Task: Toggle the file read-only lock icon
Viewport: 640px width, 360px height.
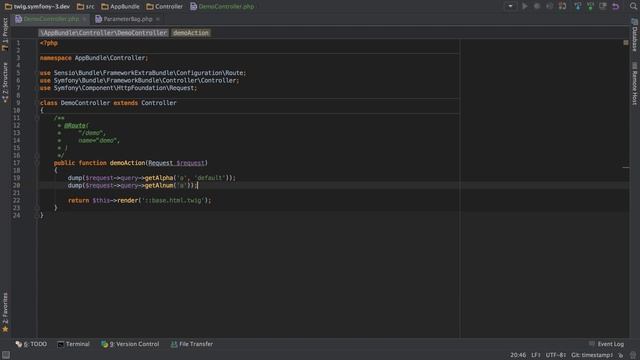Action: click(621, 355)
